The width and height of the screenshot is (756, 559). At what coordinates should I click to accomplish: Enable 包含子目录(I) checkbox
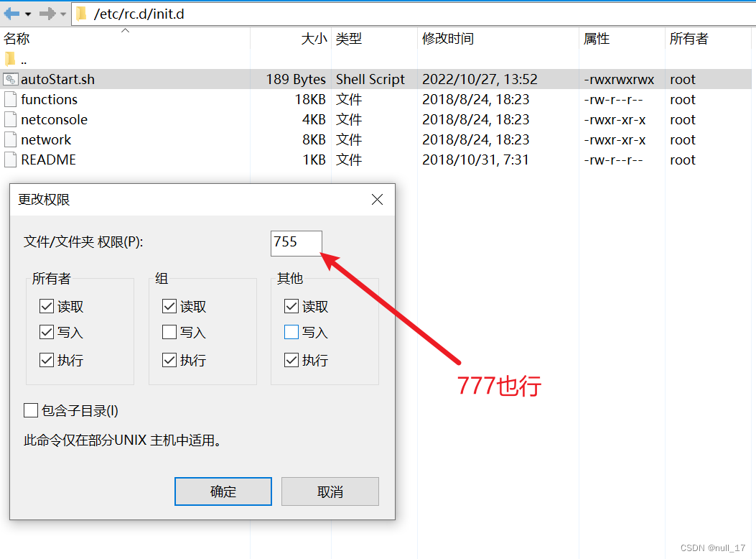(x=31, y=410)
